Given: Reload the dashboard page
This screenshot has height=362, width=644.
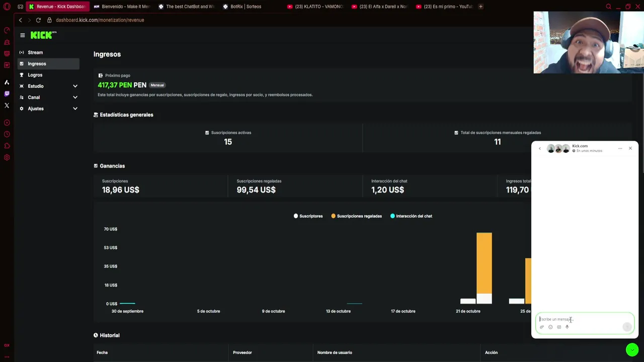Looking at the screenshot, I should coord(38,20).
